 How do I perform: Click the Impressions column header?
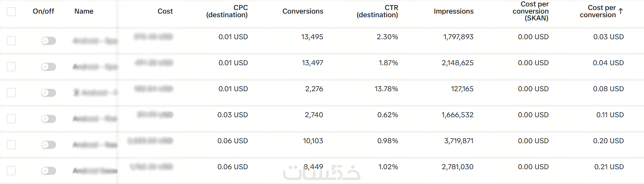point(454,11)
